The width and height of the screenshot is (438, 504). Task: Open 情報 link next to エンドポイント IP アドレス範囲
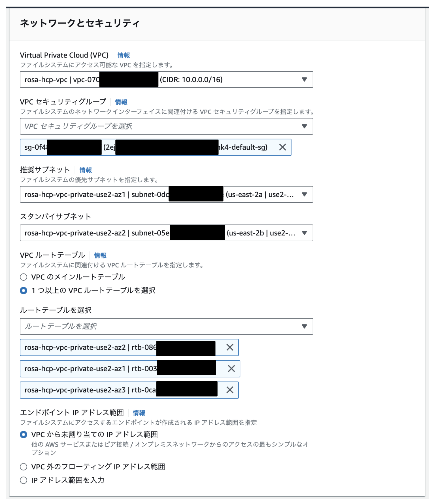coord(139,413)
